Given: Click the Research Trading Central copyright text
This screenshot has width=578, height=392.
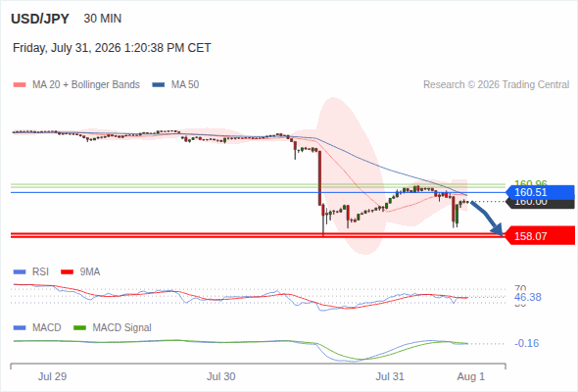Looking at the screenshot, I should click(496, 85).
